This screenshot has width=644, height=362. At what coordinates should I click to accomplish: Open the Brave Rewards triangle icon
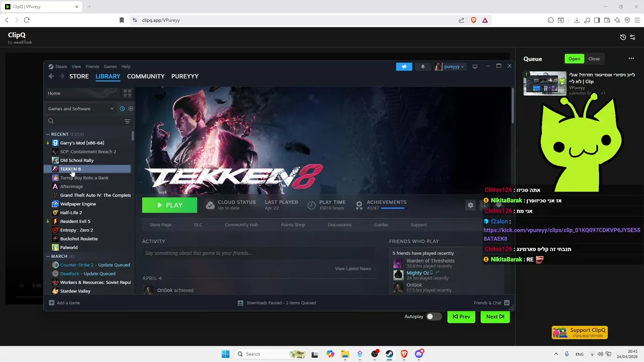click(x=485, y=20)
